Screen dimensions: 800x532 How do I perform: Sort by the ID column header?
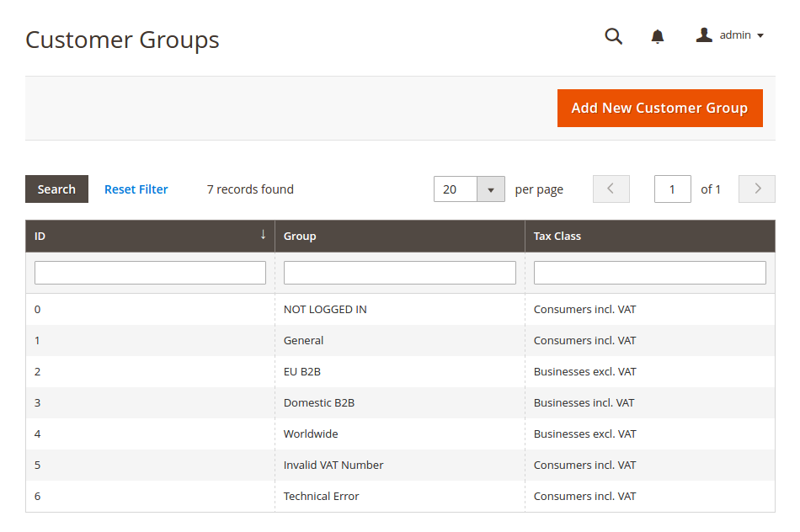point(150,237)
